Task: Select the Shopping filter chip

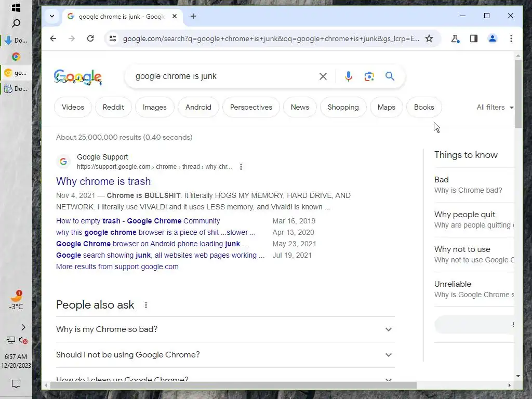Action: tap(343, 107)
